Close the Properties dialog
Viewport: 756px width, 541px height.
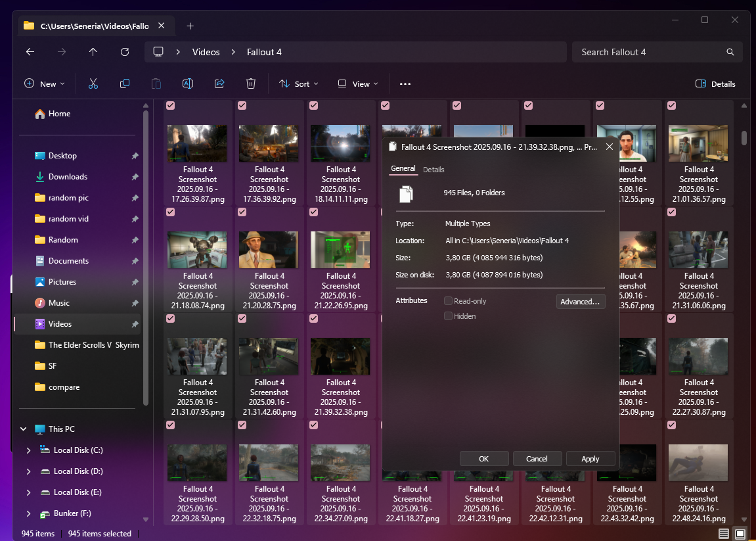click(x=610, y=147)
